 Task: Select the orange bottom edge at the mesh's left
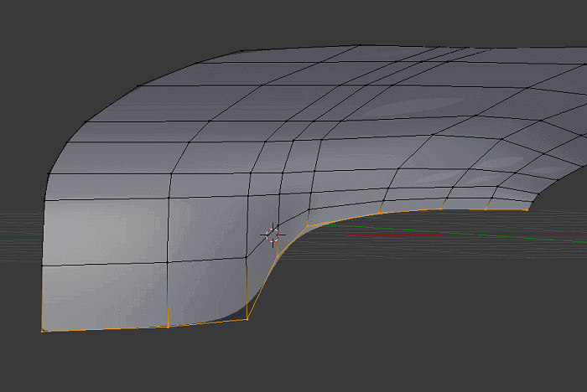click(105, 328)
